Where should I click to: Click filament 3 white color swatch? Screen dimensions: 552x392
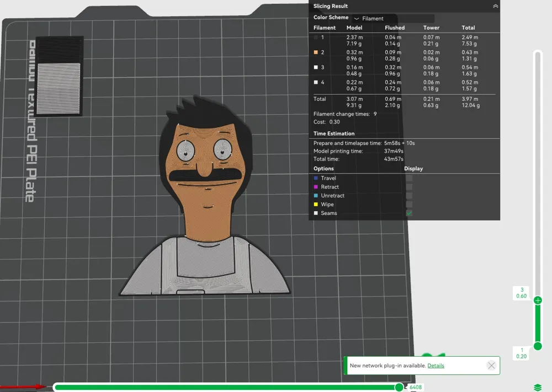316,67
